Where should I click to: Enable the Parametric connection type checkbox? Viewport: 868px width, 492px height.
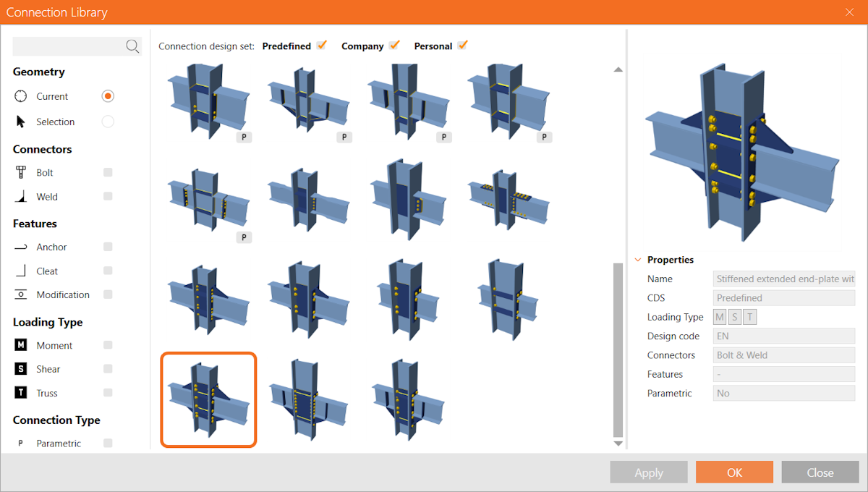click(108, 443)
